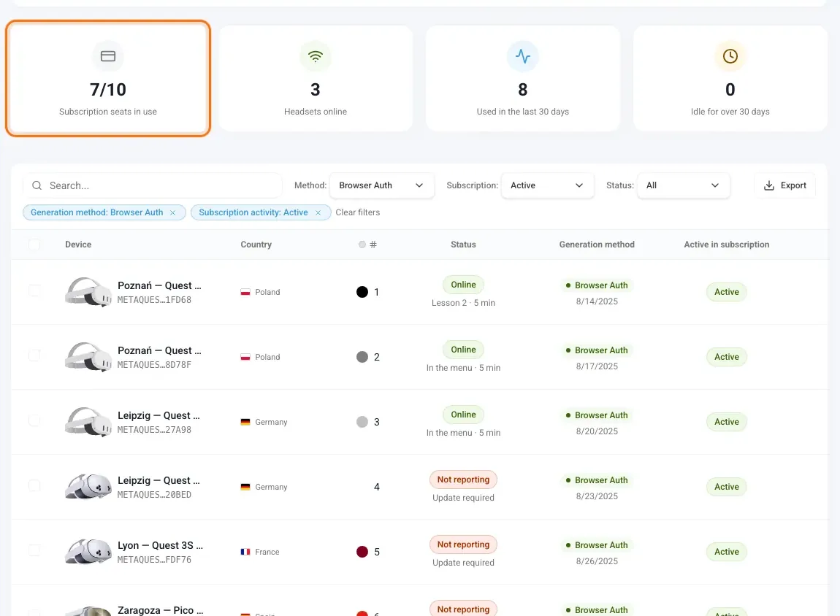Toggle the select-all checkbox in the table header
Image resolution: width=840 pixels, height=616 pixels.
coord(34,245)
